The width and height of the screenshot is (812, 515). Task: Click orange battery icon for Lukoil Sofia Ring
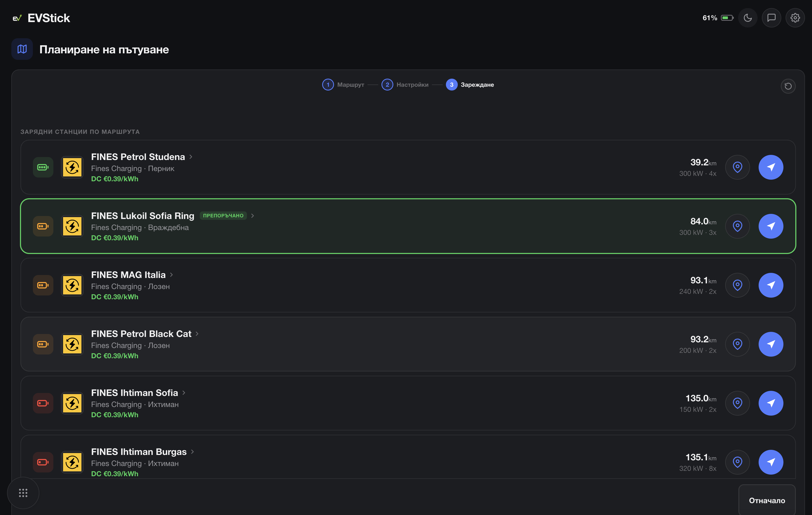tap(43, 226)
